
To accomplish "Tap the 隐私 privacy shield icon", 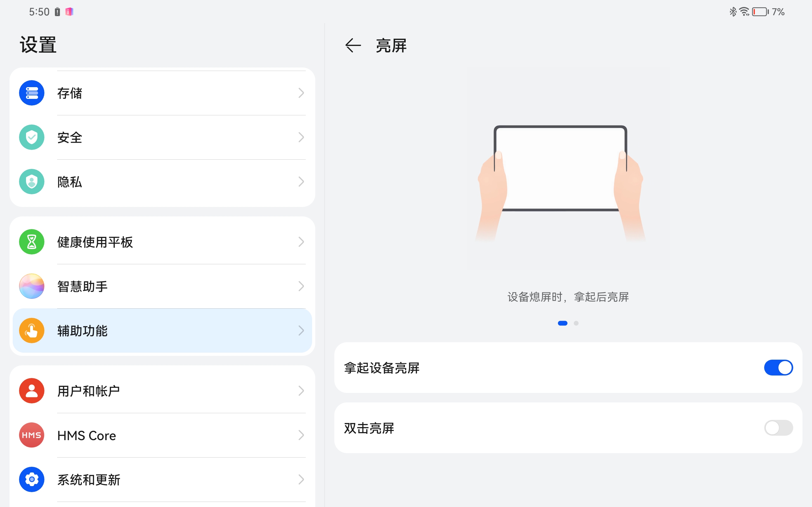I will [31, 182].
